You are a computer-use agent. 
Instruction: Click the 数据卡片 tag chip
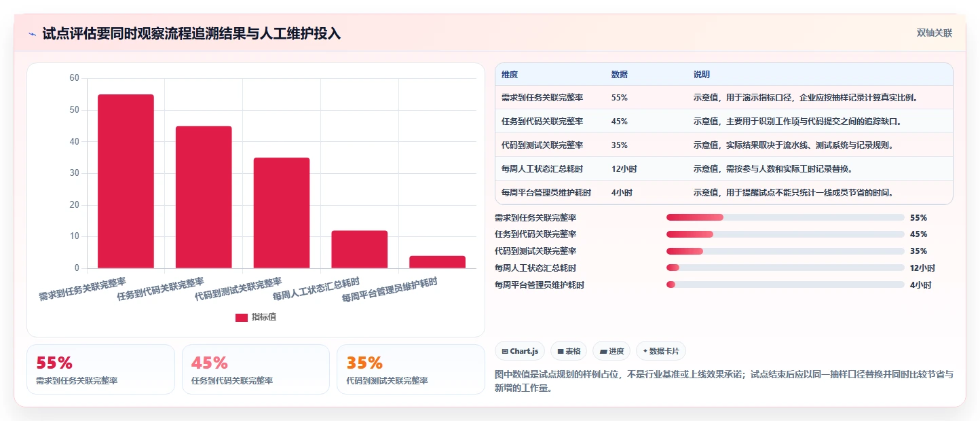pos(661,351)
